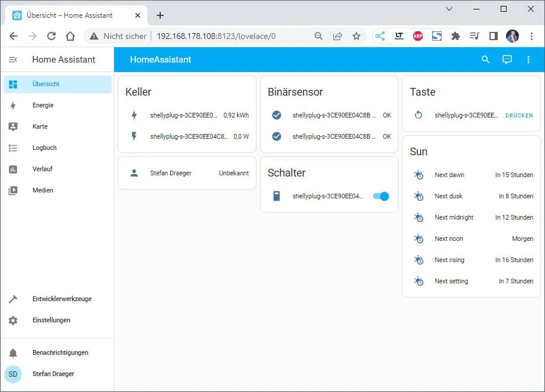The image size is (545, 392).
Task: Click the Next dawn sun icon
Action: [x=419, y=175]
